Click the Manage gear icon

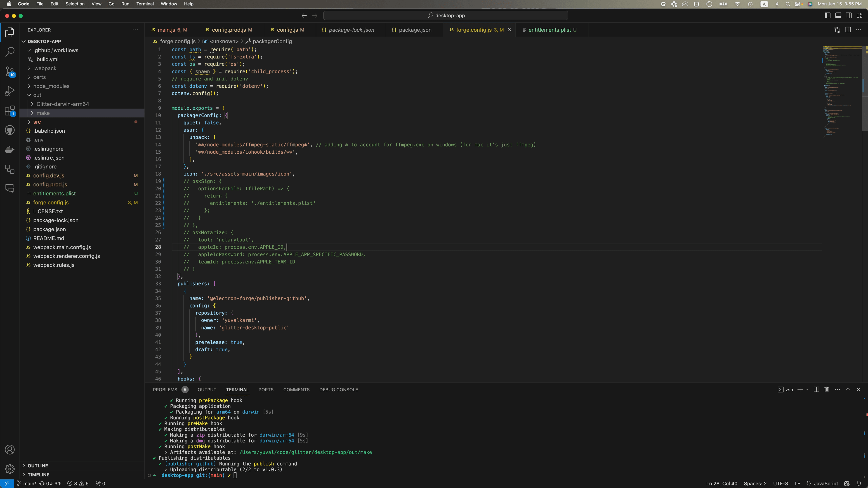click(x=10, y=469)
